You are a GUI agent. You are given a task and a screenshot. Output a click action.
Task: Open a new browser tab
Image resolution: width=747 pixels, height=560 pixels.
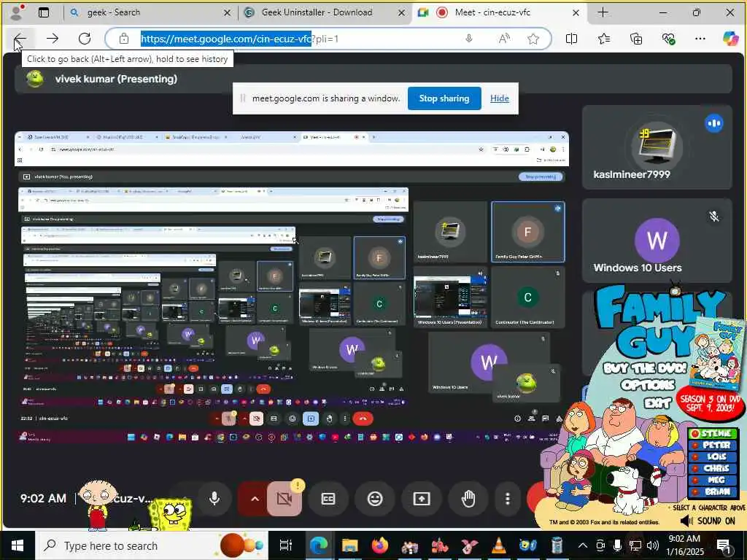pyautogui.click(x=603, y=12)
